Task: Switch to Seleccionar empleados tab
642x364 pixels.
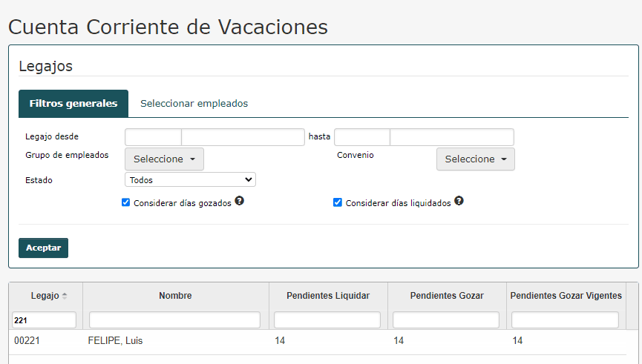Action: [194, 104]
